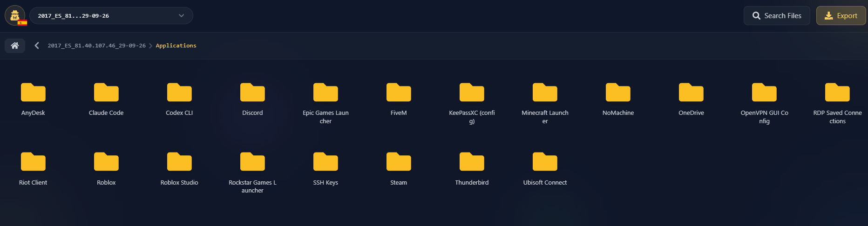868x226 pixels.
Task: Open the Epic Games Launcher folder icon
Action: point(325,92)
